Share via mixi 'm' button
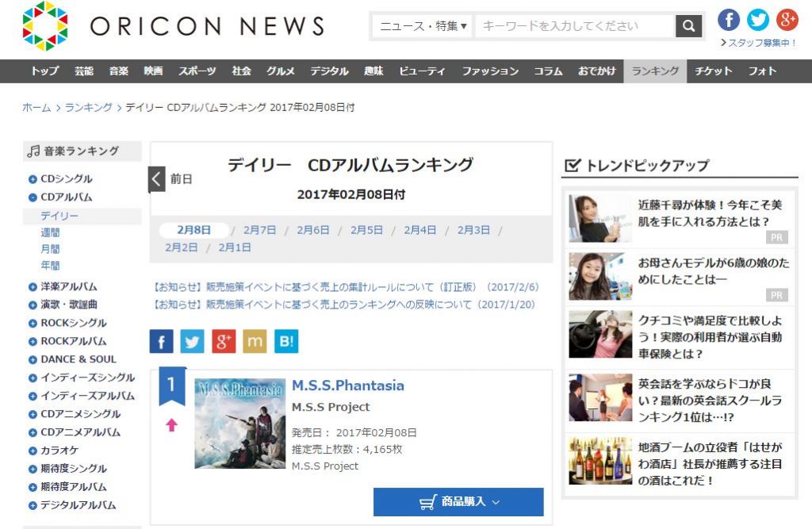This screenshot has height=529, width=812. point(255,341)
